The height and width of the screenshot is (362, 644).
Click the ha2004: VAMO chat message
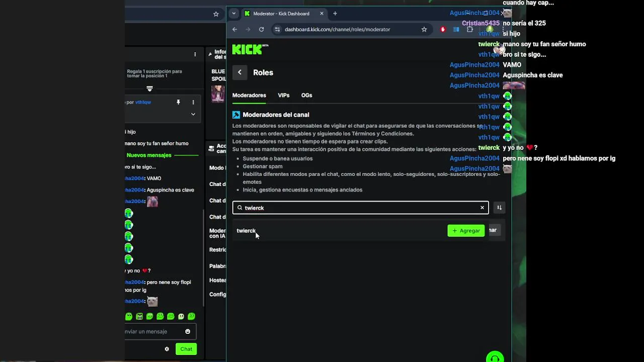point(143,178)
